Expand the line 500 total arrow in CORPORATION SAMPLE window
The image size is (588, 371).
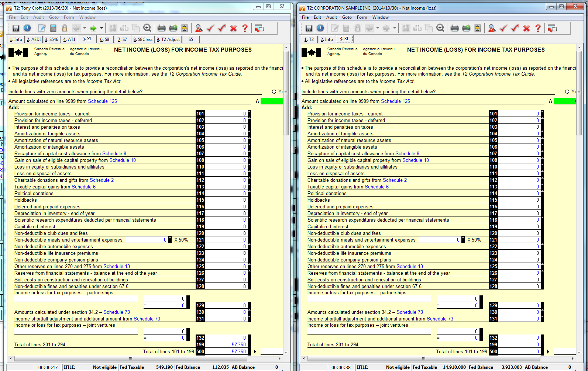(548, 352)
